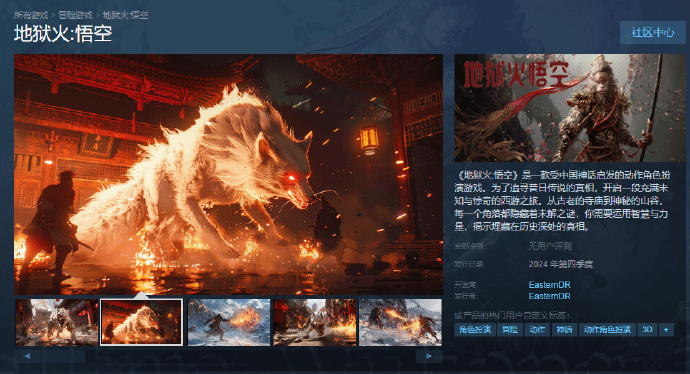
Task: Select the fifth snow battle thumbnail
Action: point(400,323)
